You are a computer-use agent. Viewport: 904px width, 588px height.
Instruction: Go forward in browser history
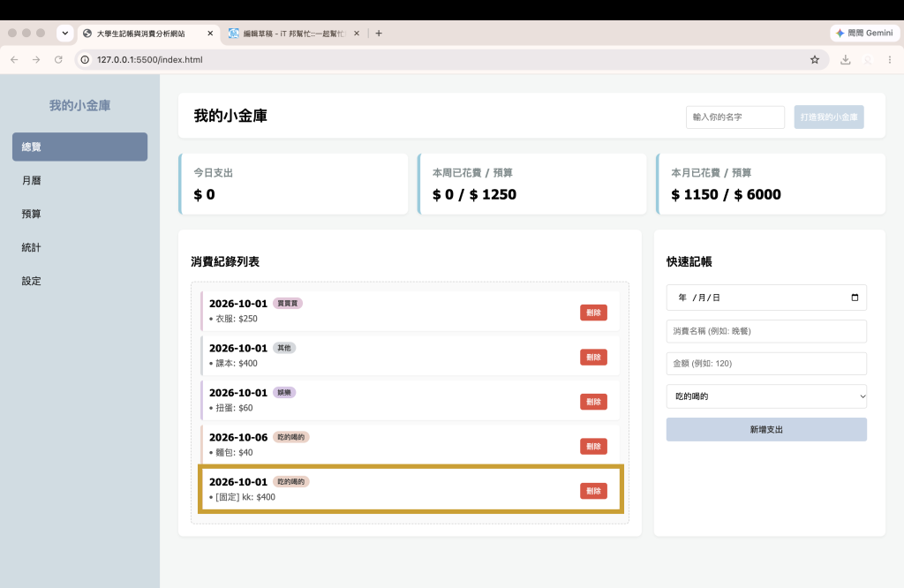click(36, 59)
